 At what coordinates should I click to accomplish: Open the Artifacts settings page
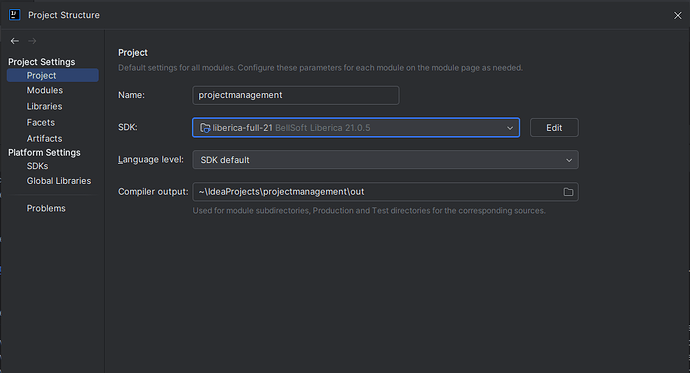tap(44, 139)
